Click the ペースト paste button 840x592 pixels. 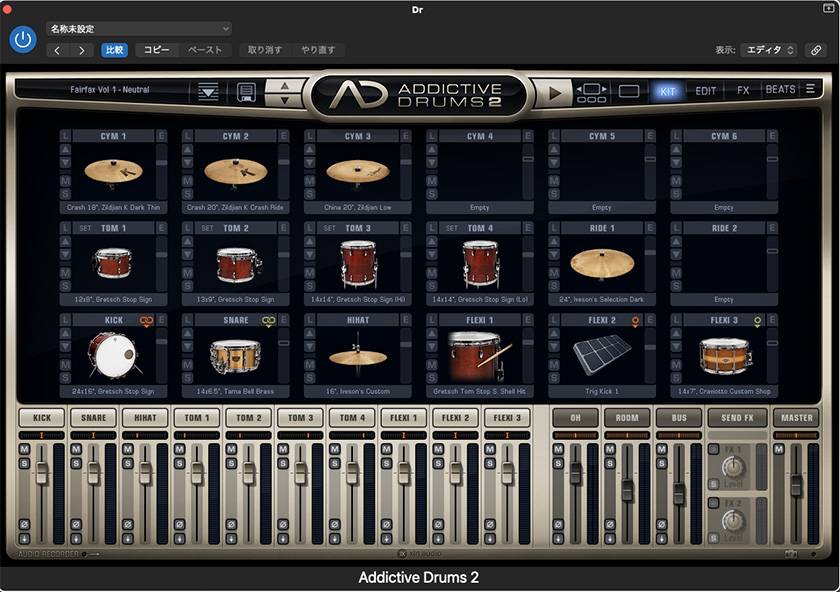click(x=205, y=50)
